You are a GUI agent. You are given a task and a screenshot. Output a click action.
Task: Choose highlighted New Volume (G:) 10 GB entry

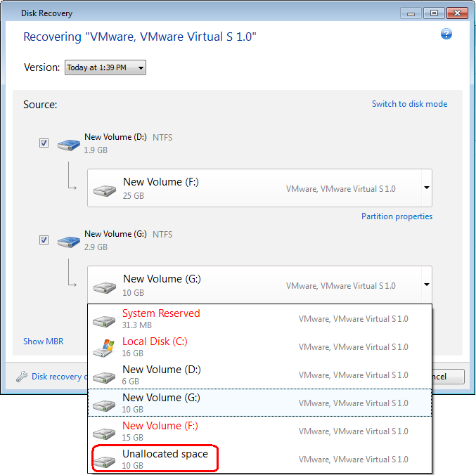click(x=259, y=403)
